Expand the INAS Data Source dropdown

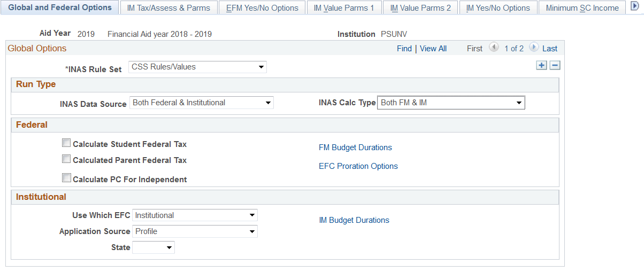click(x=201, y=103)
